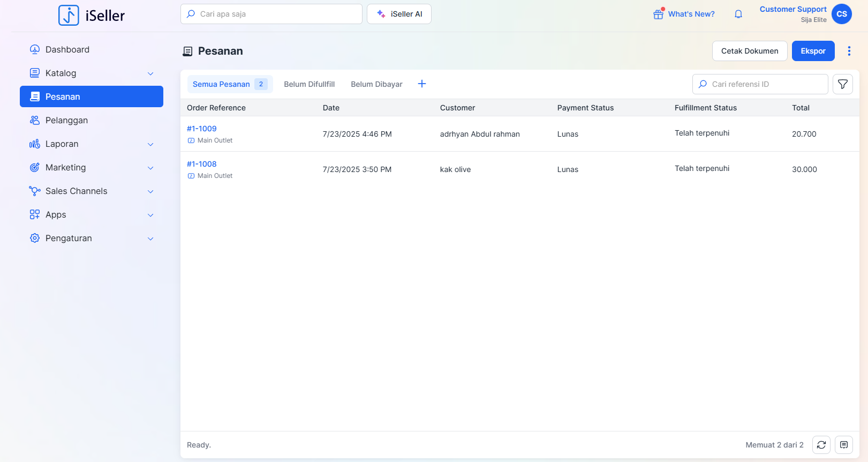
Task: Click Cetak Dokumen button
Action: click(x=749, y=51)
